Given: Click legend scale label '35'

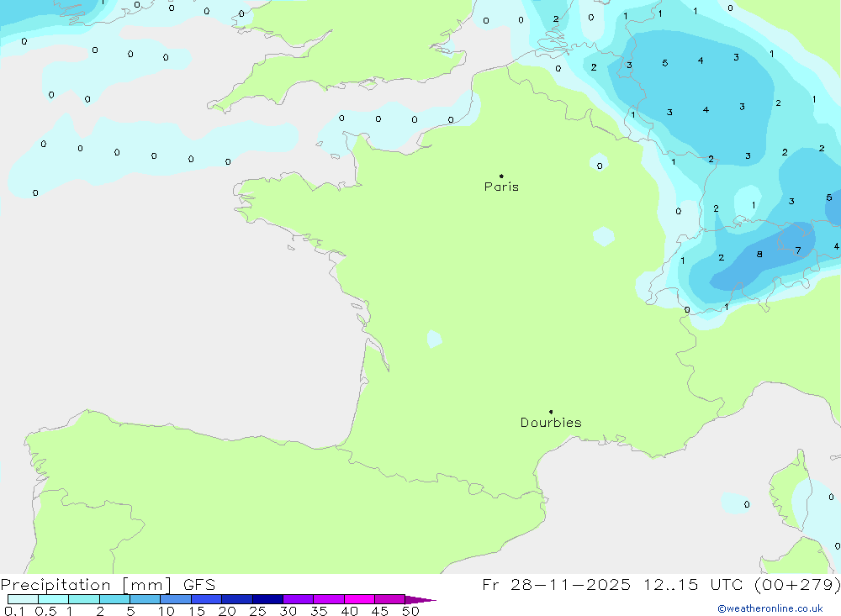Looking at the screenshot, I should pos(319,611).
